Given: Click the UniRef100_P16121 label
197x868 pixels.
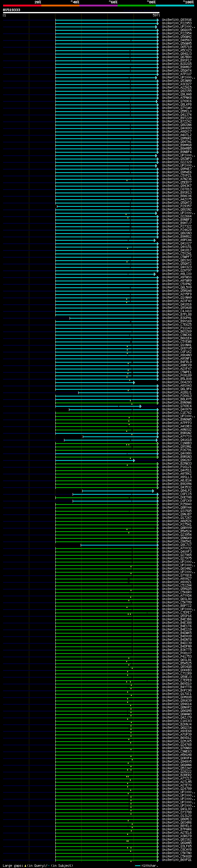Looking at the screenshot, I should (x=176, y=467).
